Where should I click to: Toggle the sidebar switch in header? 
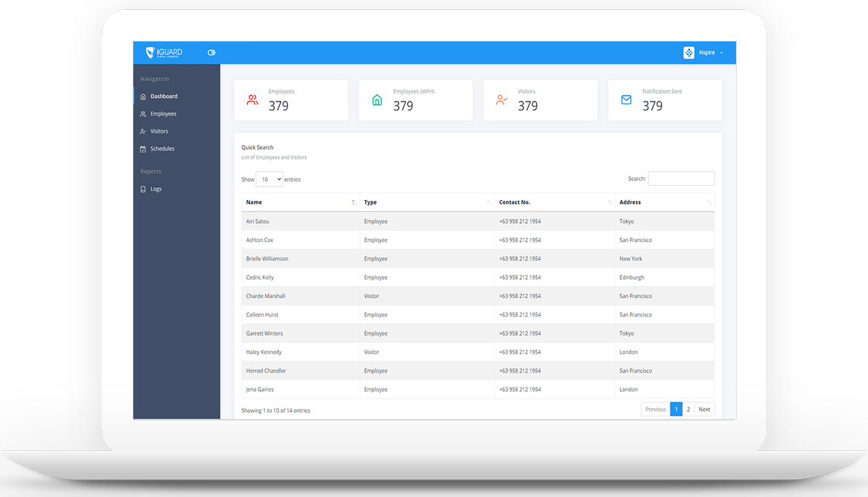[x=211, y=52]
